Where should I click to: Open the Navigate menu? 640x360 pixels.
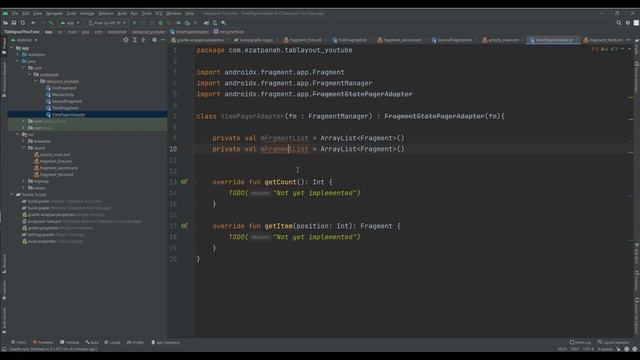coord(54,13)
